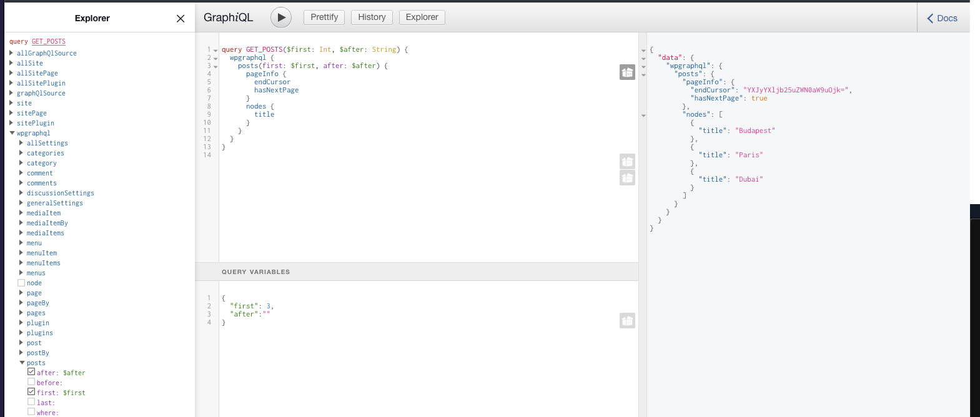Image resolution: width=980 pixels, height=417 pixels.
Task: Click the "first": 3 variable line
Action: pos(252,307)
